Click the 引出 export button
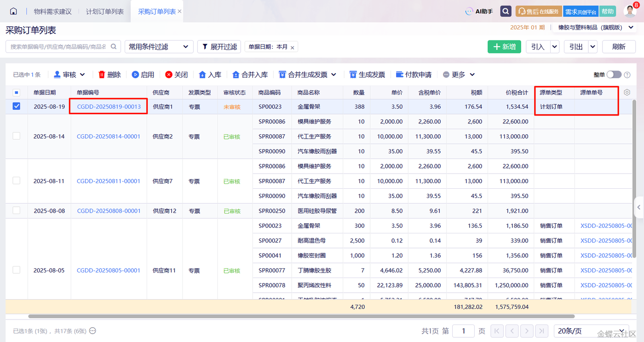The height and width of the screenshot is (342, 644). [576, 46]
